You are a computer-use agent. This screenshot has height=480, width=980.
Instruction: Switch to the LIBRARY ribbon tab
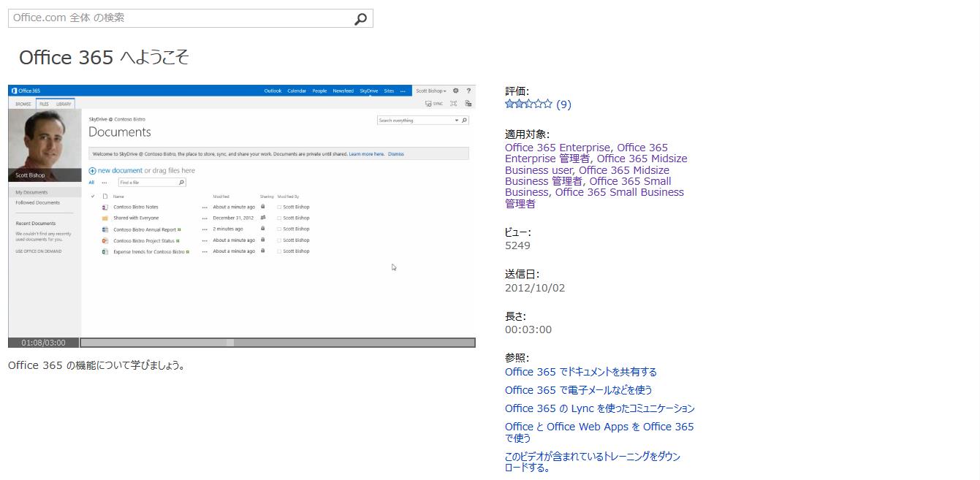click(x=64, y=104)
